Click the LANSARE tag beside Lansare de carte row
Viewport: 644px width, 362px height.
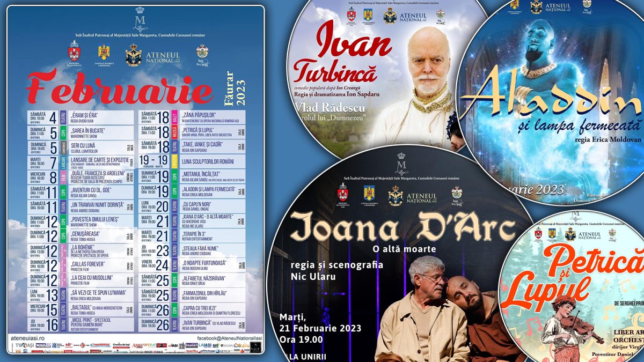click(63, 162)
